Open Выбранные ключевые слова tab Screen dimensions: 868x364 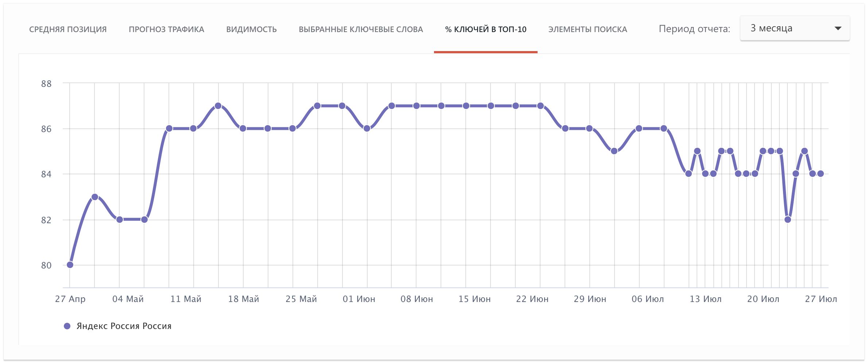[361, 29]
